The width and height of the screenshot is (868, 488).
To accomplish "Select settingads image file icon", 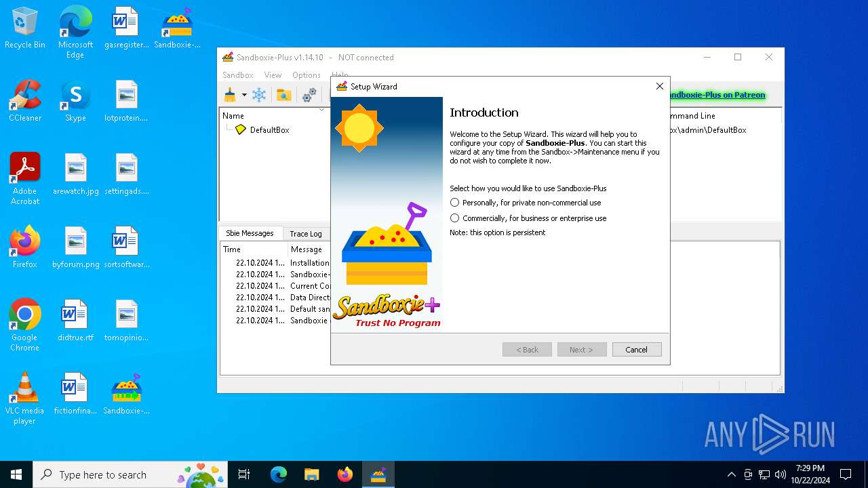I will 126,175.
